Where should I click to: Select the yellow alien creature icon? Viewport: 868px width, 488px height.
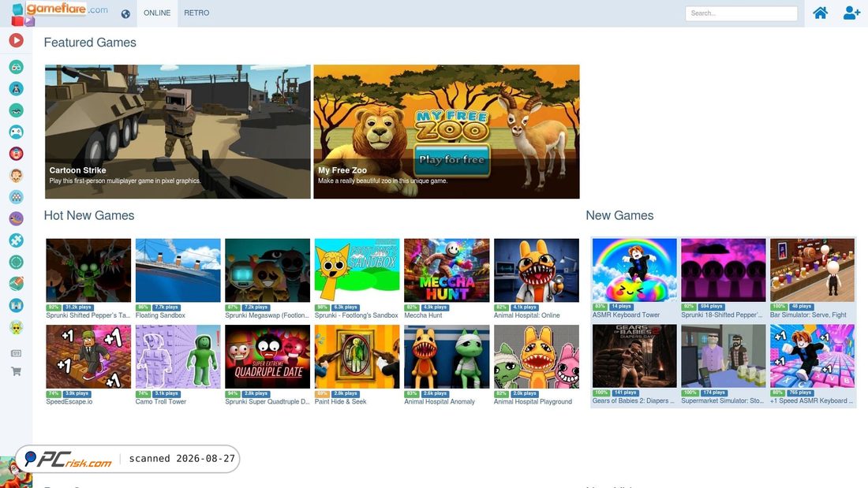16,327
